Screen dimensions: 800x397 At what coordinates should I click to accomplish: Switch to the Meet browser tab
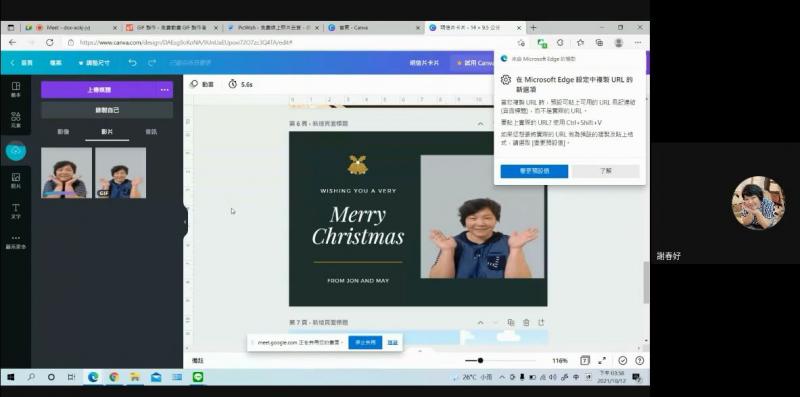pos(72,28)
